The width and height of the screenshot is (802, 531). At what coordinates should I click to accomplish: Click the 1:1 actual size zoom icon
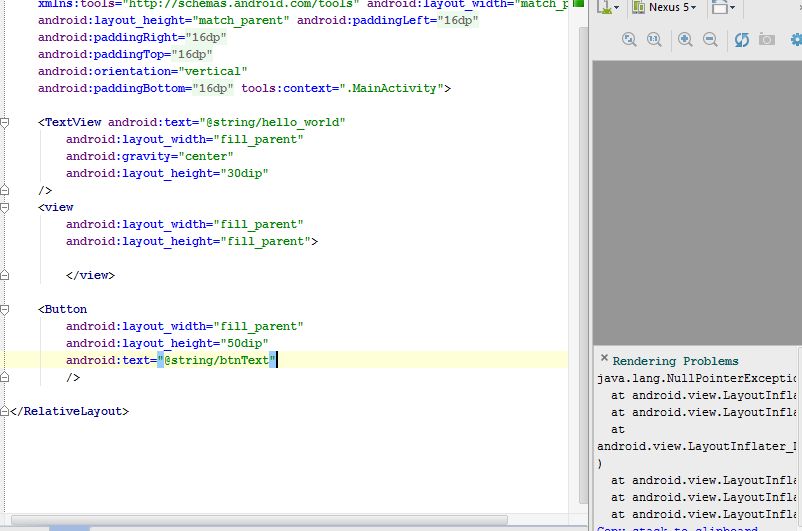click(x=654, y=40)
